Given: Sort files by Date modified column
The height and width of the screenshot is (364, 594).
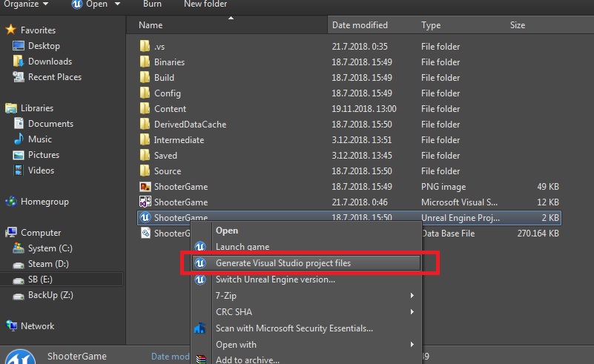Looking at the screenshot, I should (360, 25).
